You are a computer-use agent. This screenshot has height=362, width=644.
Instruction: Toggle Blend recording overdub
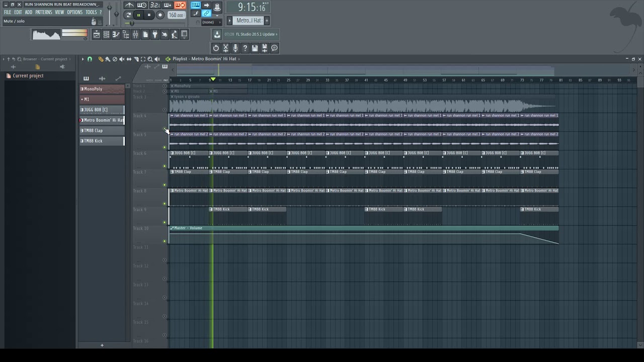[168, 5]
